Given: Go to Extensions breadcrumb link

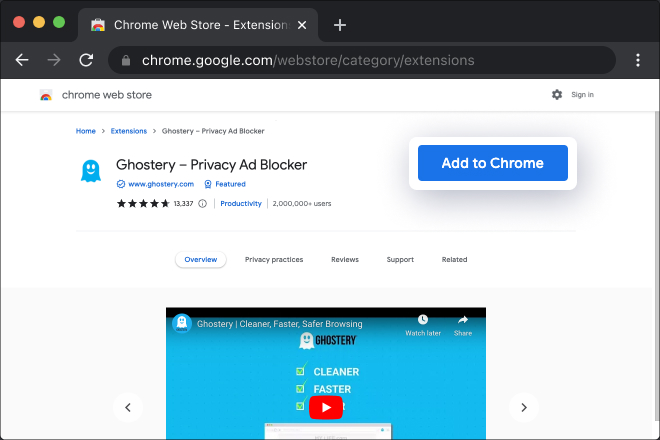Looking at the screenshot, I should point(128,131).
